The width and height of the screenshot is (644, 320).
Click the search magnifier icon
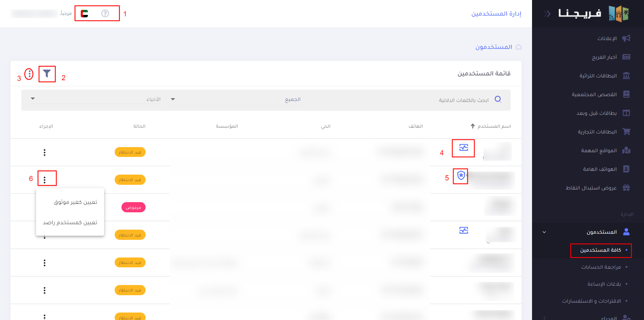coord(498,99)
